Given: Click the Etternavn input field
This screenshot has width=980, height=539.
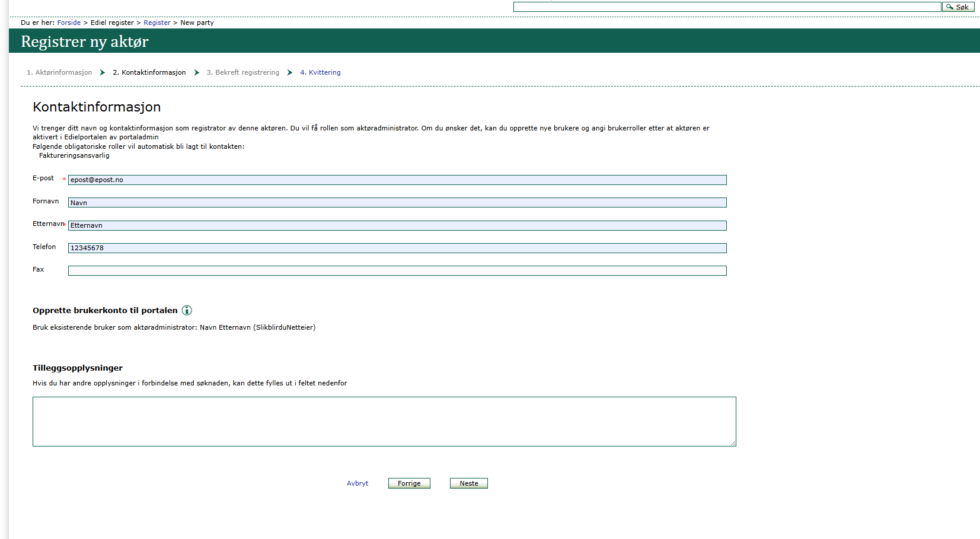Looking at the screenshot, I should point(397,225).
